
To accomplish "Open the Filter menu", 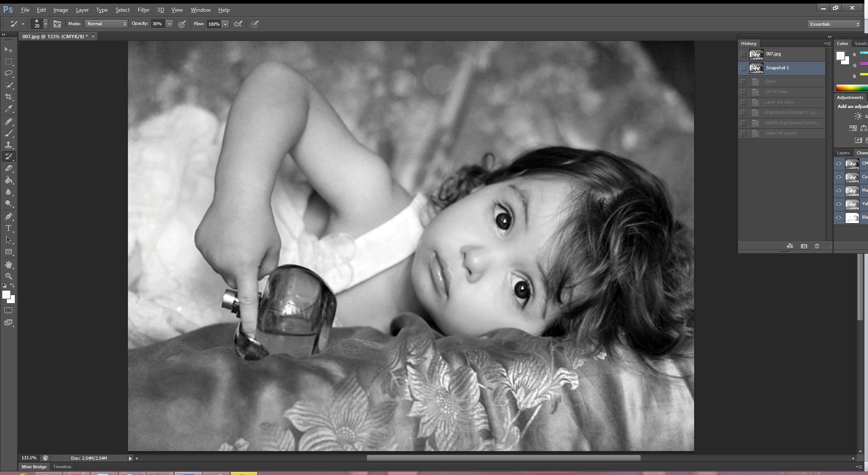I will (x=143, y=10).
